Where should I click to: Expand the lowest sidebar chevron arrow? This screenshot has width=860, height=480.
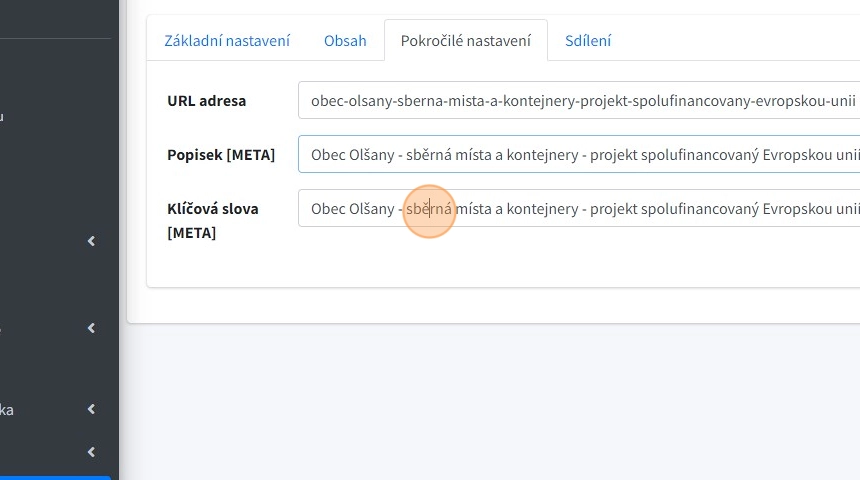coord(92,452)
